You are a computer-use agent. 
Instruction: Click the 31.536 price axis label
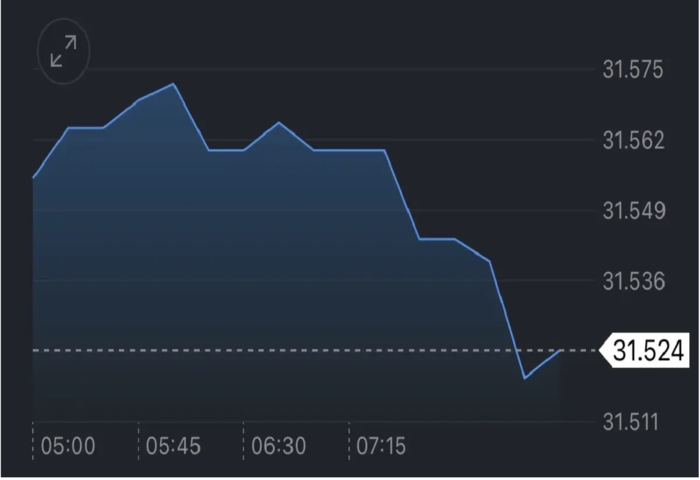[x=633, y=281]
